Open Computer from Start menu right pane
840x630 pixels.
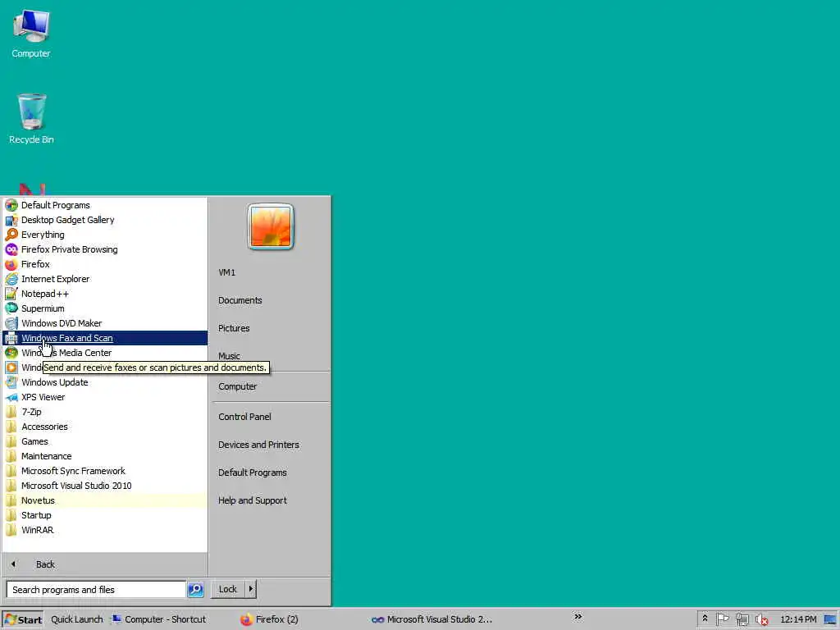[x=237, y=386]
